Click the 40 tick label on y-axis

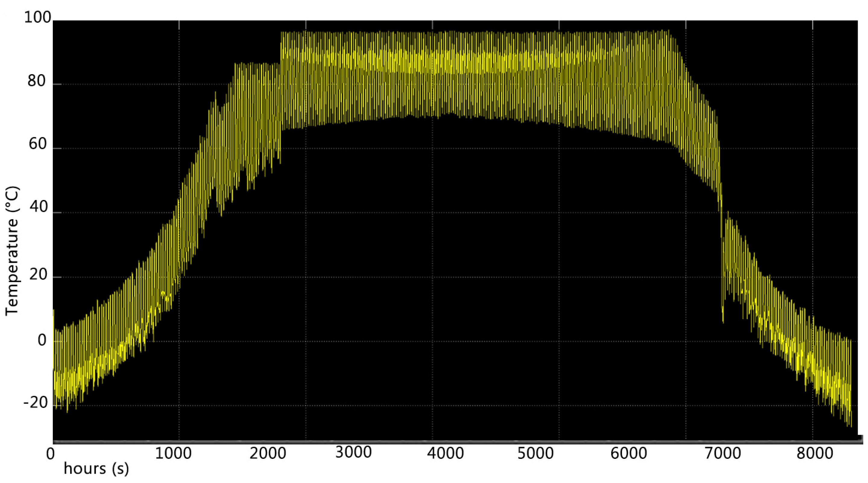pyautogui.click(x=38, y=207)
